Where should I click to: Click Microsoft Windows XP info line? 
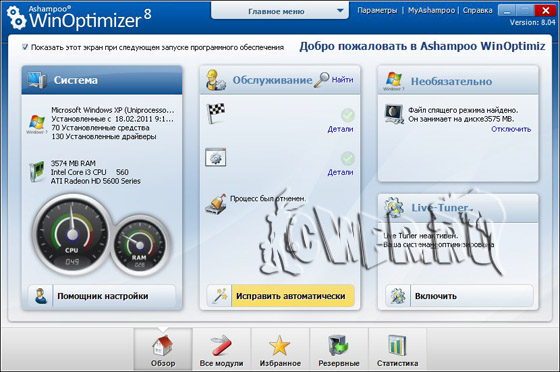click(x=112, y=110)
